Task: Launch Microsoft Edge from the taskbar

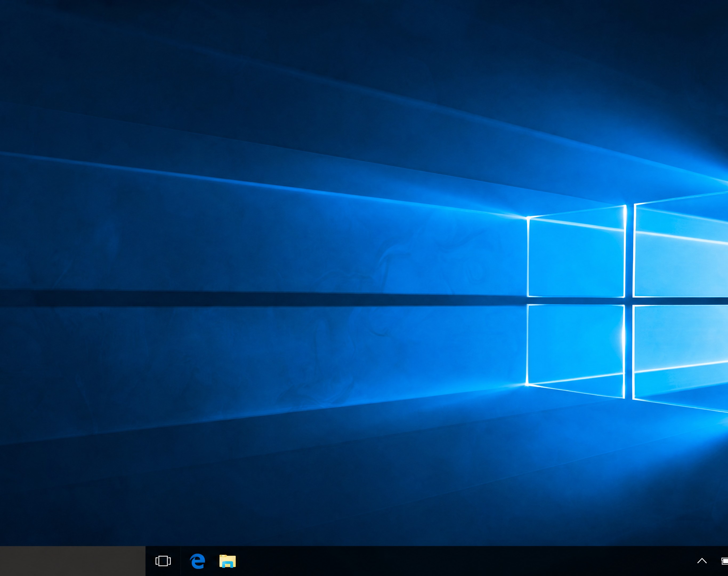Action: [x=197, y=561]
